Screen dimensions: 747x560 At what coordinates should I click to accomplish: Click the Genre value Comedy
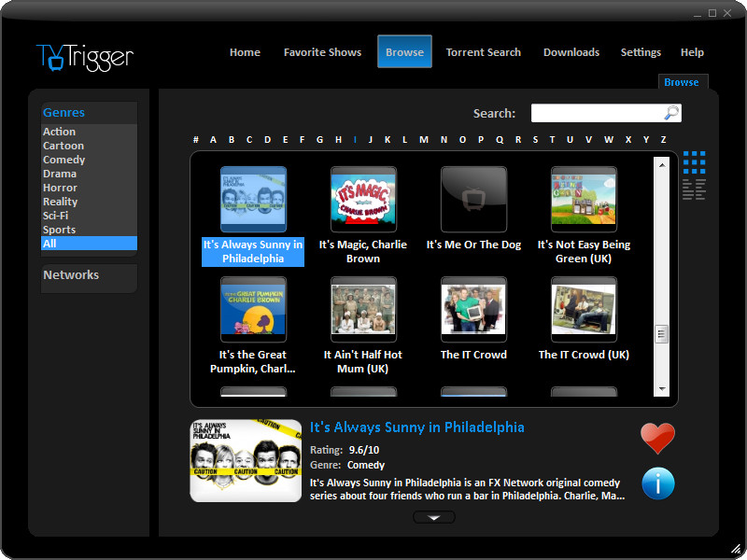(366, 465)
